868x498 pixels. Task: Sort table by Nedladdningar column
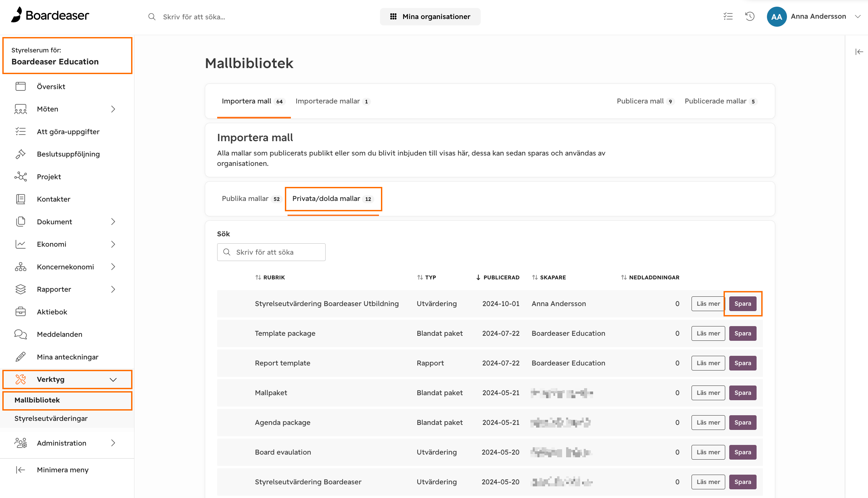(x=650, y=277)
